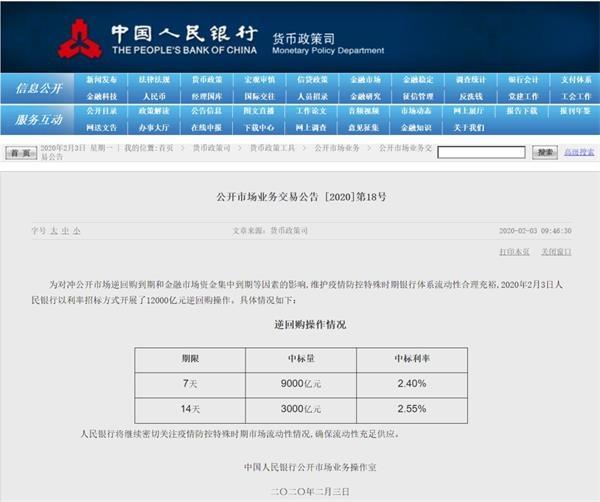Open the 金融稳定 menu item
This screenshot has width=600, height=502.
tap(418, 80)
